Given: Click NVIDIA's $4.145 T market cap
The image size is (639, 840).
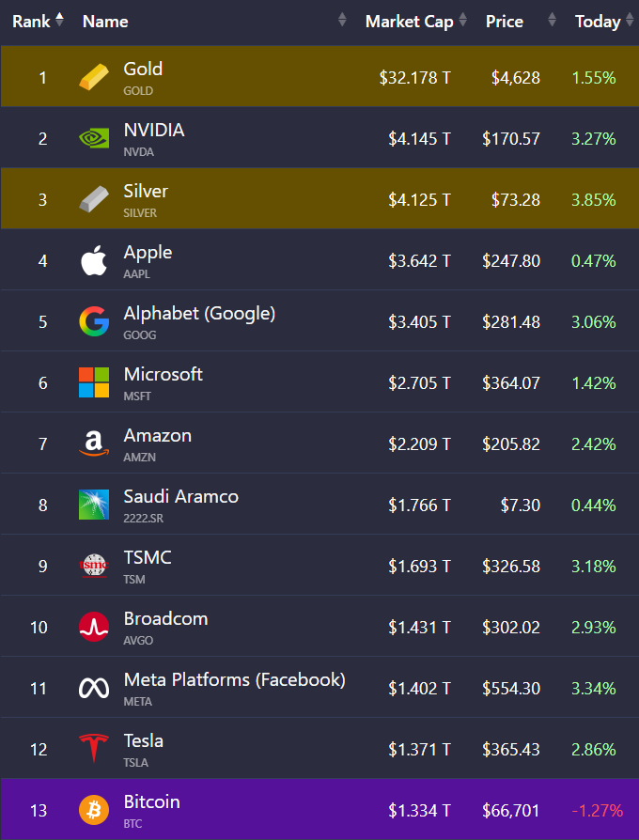Looking at the screenshot, I should tap(419, 139).
